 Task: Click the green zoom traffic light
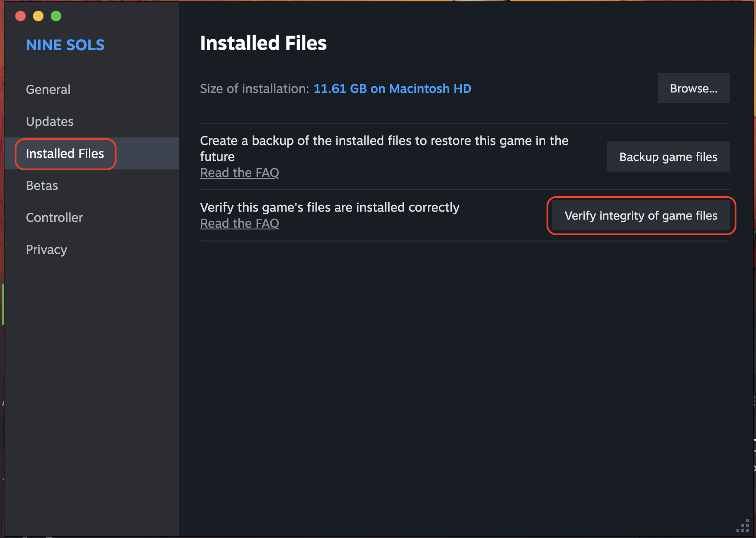[56, 16]
